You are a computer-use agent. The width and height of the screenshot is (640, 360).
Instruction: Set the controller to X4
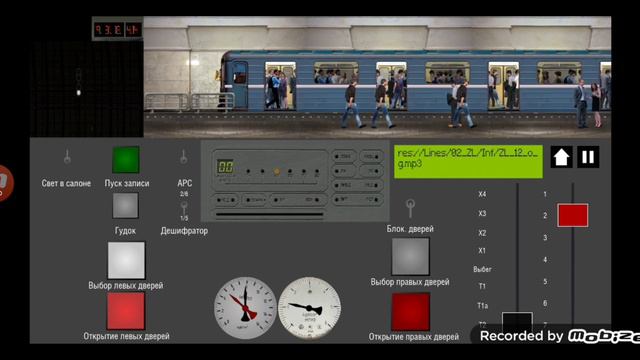(482, 194)
